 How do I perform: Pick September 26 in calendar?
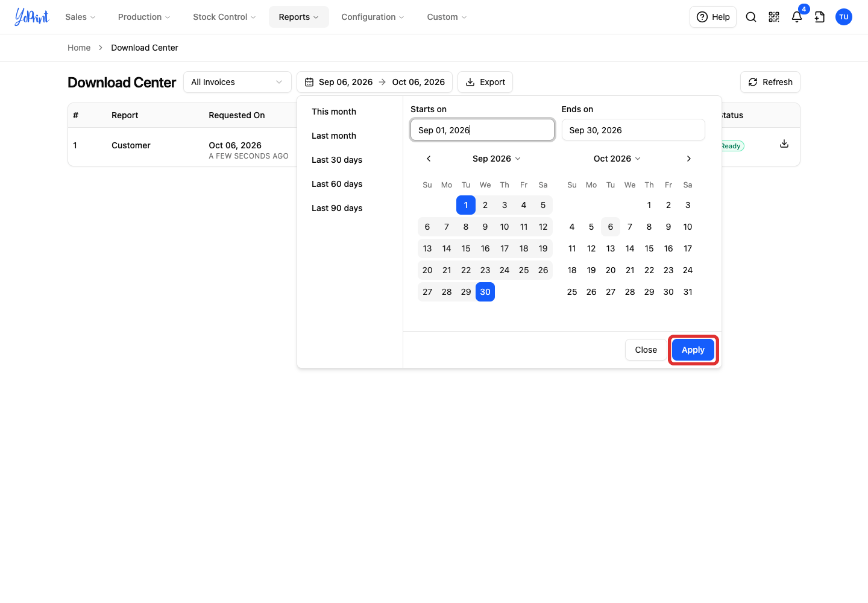point(543,270)
